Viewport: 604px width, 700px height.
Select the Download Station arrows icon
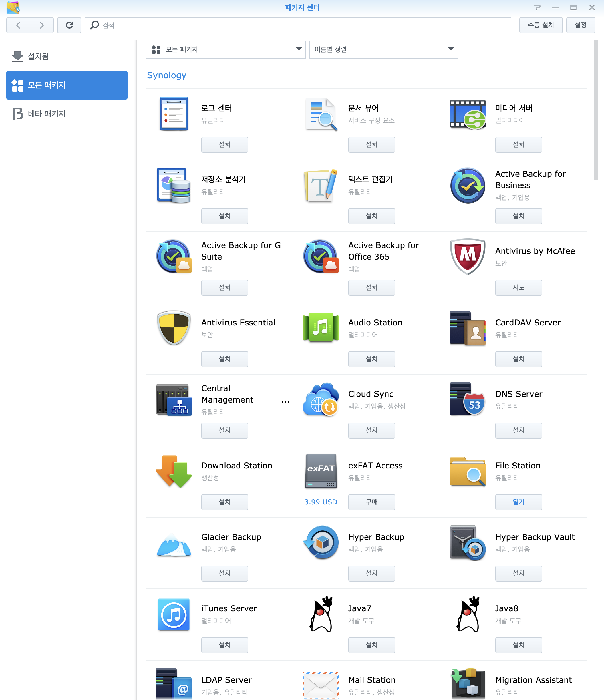pyautogui.click(x=174, y=471)
